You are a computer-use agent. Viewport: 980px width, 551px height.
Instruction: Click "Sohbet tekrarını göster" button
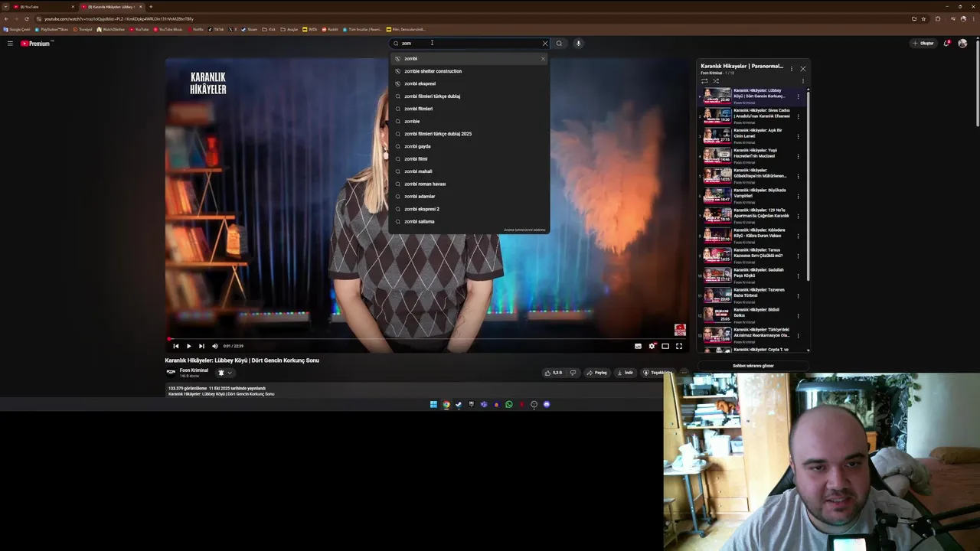pyautogui.click(x=753, y=366)
